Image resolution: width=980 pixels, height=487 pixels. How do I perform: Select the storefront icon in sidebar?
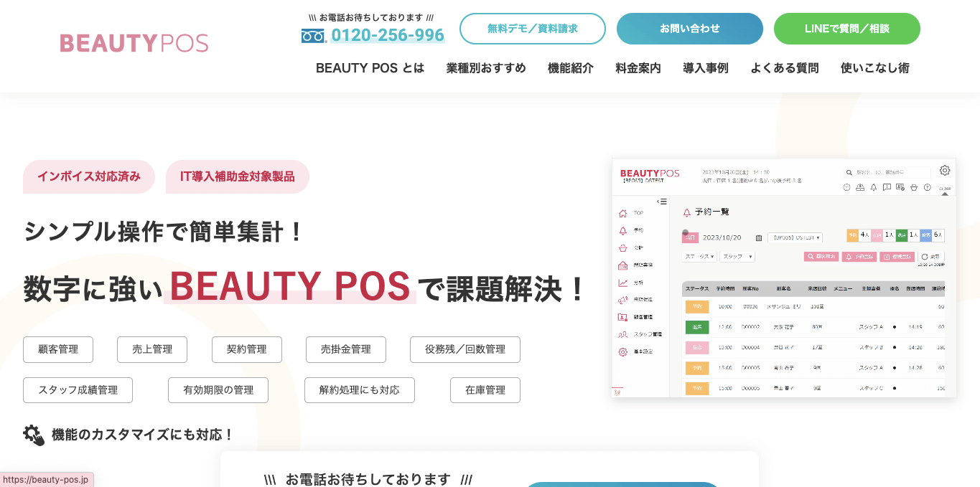[x=622, y=265]
